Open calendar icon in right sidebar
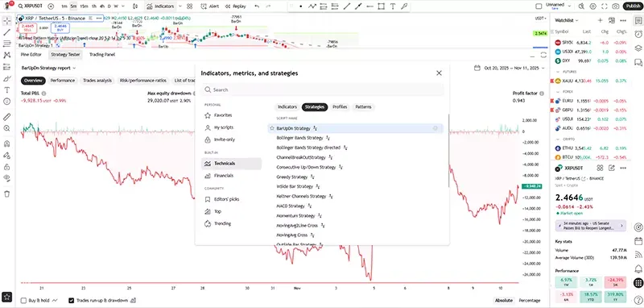Viewport: 644px width, 308px height. 638,240
